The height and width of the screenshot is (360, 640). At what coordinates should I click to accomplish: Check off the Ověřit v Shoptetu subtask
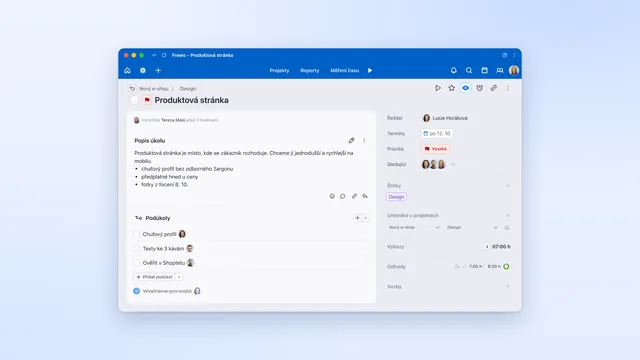click(x=137, y=263)
